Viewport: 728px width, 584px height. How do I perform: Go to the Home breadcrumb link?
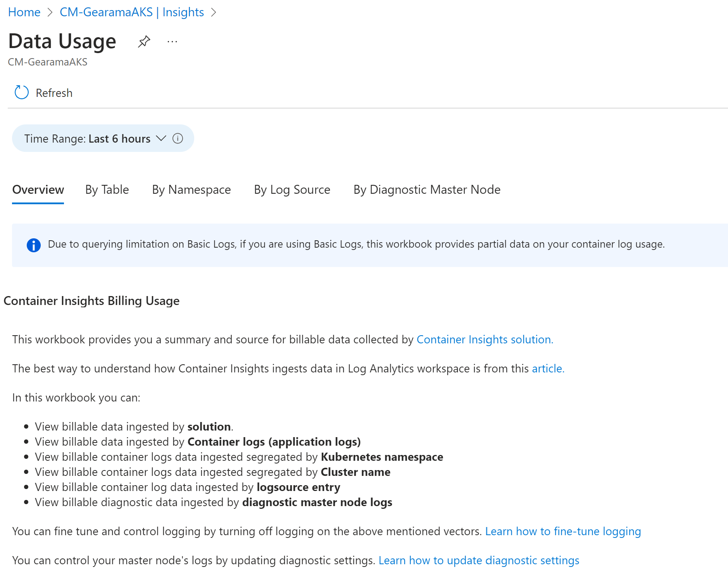[x=24, y=12]
